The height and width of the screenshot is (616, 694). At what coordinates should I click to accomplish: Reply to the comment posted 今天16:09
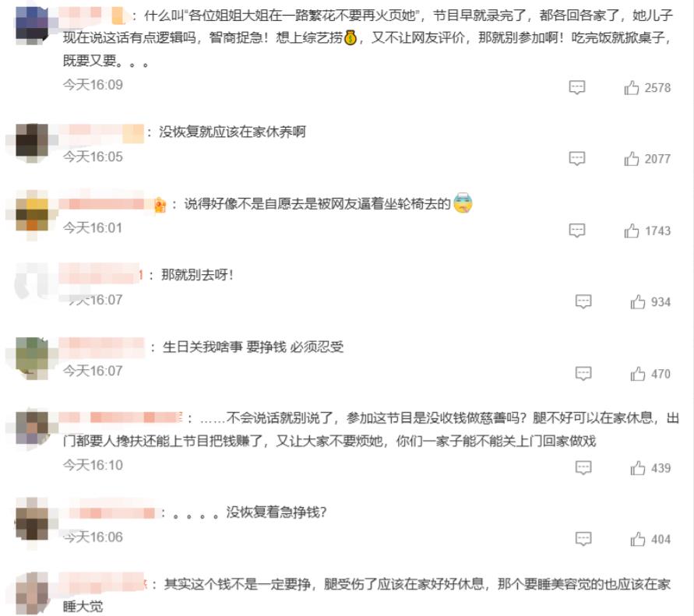[576, 87]
